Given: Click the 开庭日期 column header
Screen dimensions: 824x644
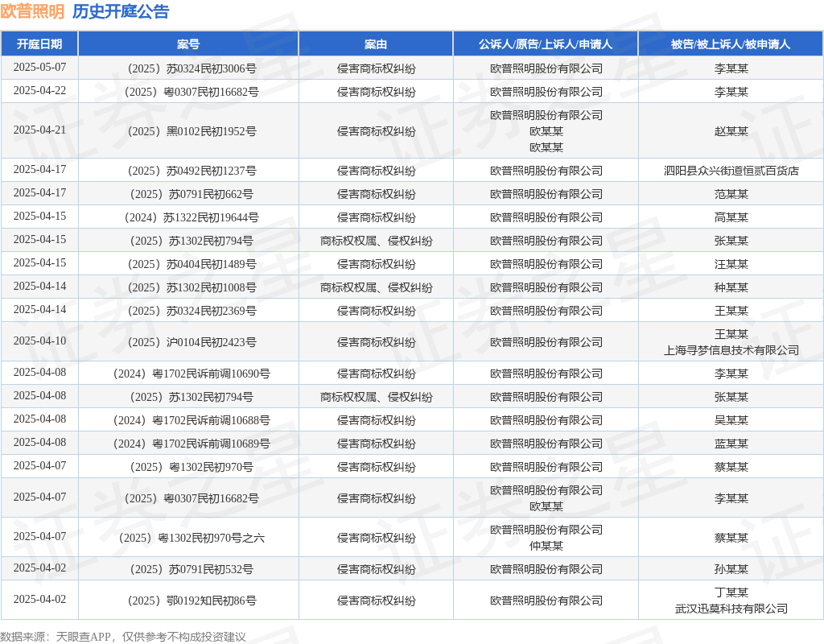Looking at the screenshot, I should pyautogui.click(x=39, y=44).
